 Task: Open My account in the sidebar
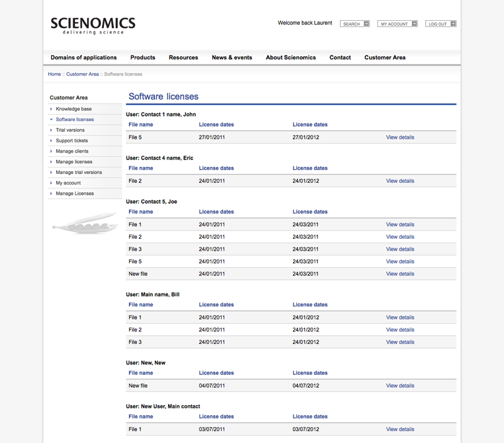68,183
